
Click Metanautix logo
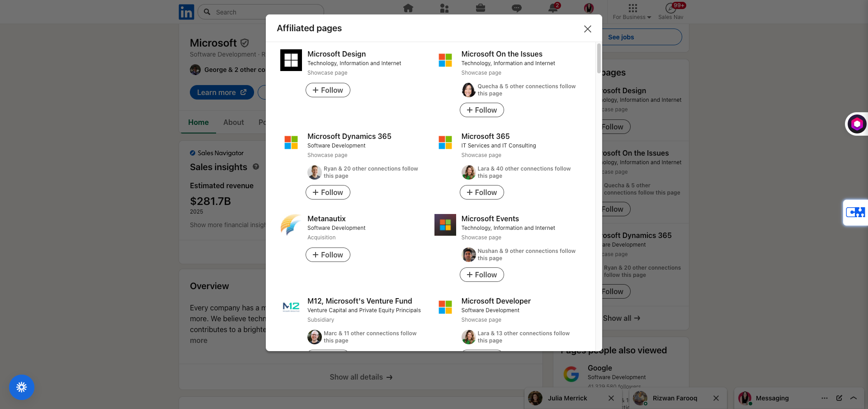point(291,225)
